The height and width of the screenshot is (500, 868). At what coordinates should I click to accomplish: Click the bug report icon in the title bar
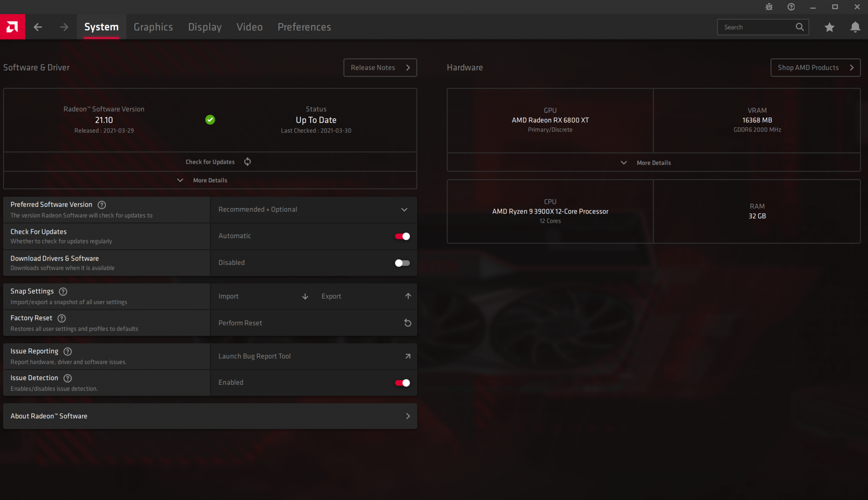pos(769,7)
